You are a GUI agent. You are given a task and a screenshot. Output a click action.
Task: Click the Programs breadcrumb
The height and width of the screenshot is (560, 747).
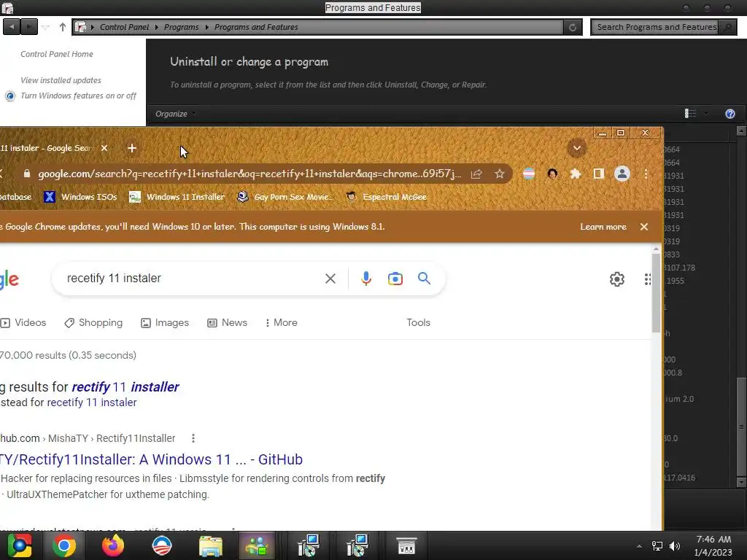pos(181,27)
